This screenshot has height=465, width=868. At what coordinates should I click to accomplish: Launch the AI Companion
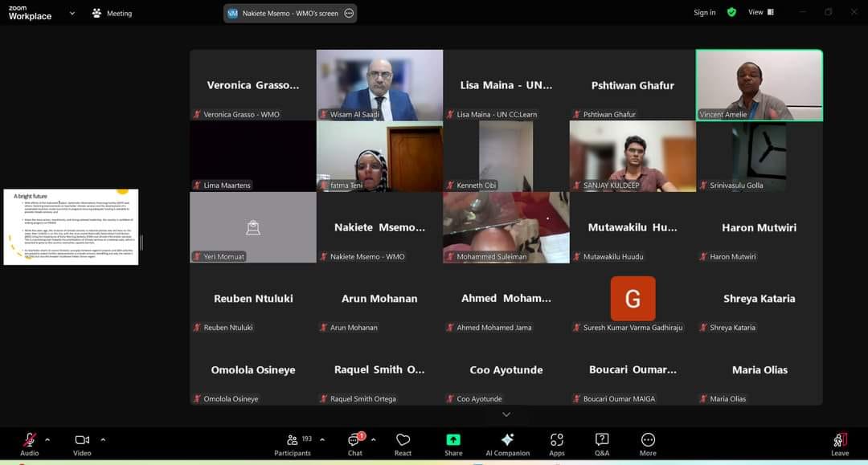(x=507, y=441)
